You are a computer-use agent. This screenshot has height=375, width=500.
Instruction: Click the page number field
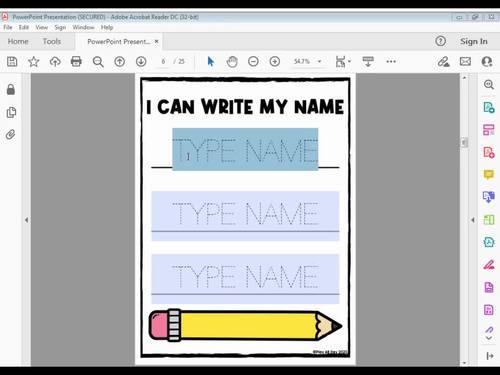(x=163, y=62)
